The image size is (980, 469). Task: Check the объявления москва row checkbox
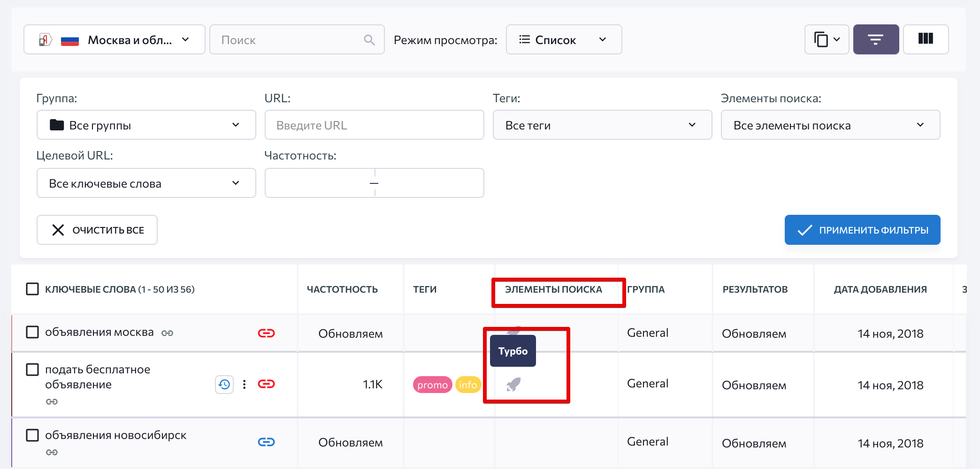(32, 332)
